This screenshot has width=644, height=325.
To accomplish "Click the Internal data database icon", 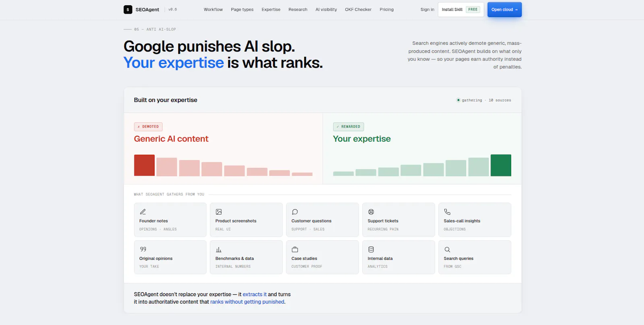I will click(371, 249).
